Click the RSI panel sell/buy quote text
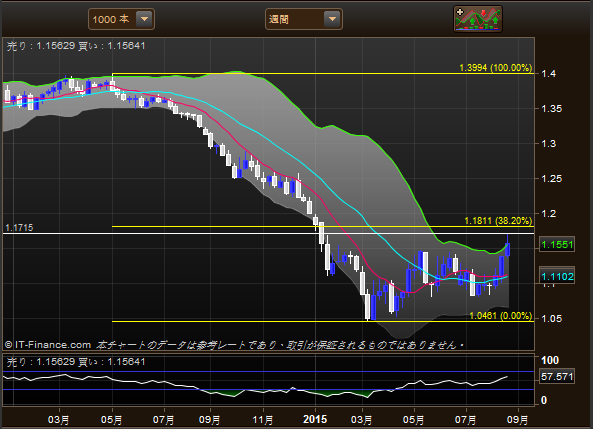Image resolution: width=593 pixels, height=429 pixels. point(76,362)
